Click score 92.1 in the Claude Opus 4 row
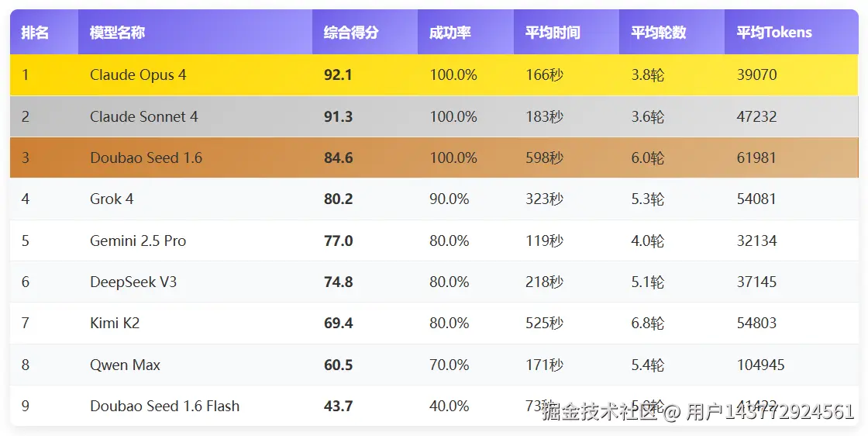868x436 pixels. (x=338, y=74)
